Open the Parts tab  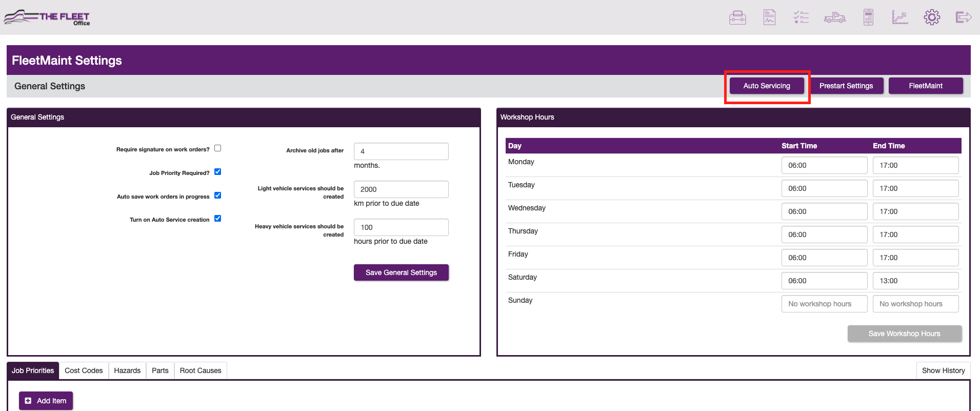point(160,370)
